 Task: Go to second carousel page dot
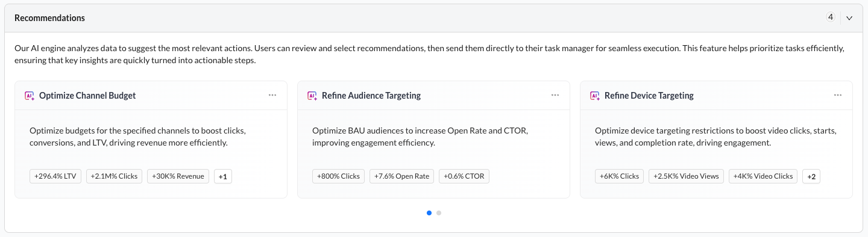coord(439,212)
